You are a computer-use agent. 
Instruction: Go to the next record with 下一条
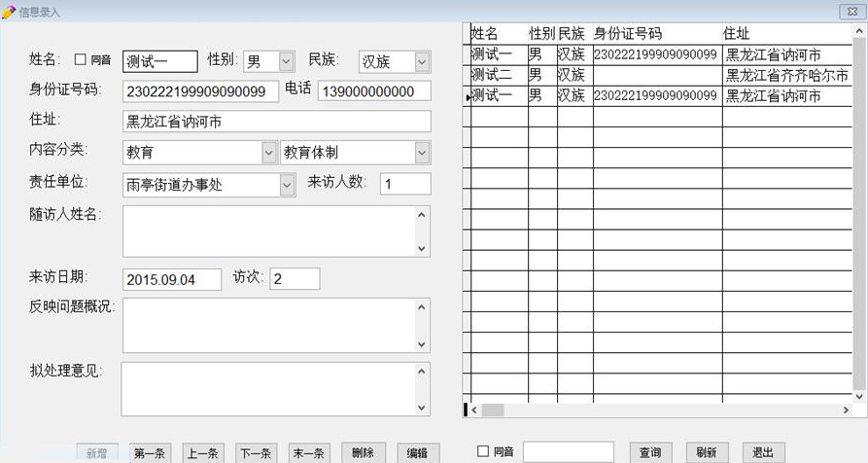pyautogui.click(x=256, y=453)
